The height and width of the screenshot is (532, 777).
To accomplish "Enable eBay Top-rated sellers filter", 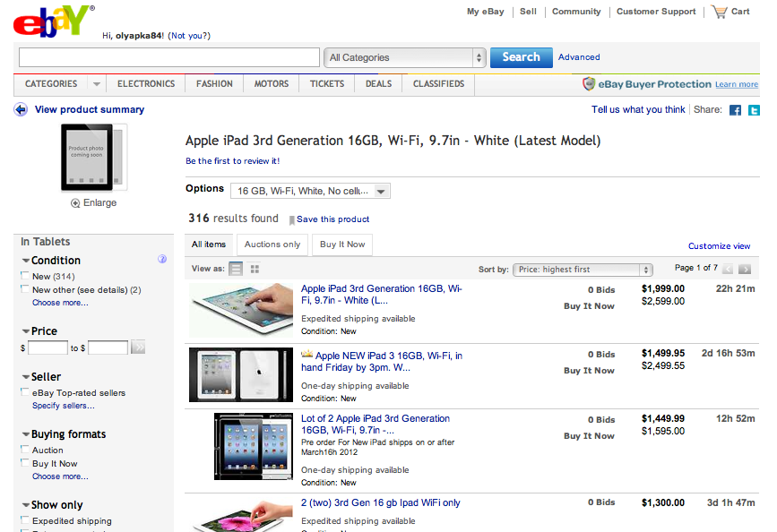I will [25, 393].
